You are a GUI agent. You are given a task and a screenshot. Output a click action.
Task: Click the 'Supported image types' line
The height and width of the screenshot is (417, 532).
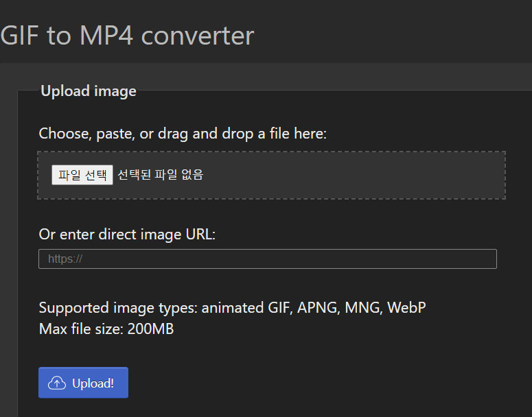tap(233, 308)
